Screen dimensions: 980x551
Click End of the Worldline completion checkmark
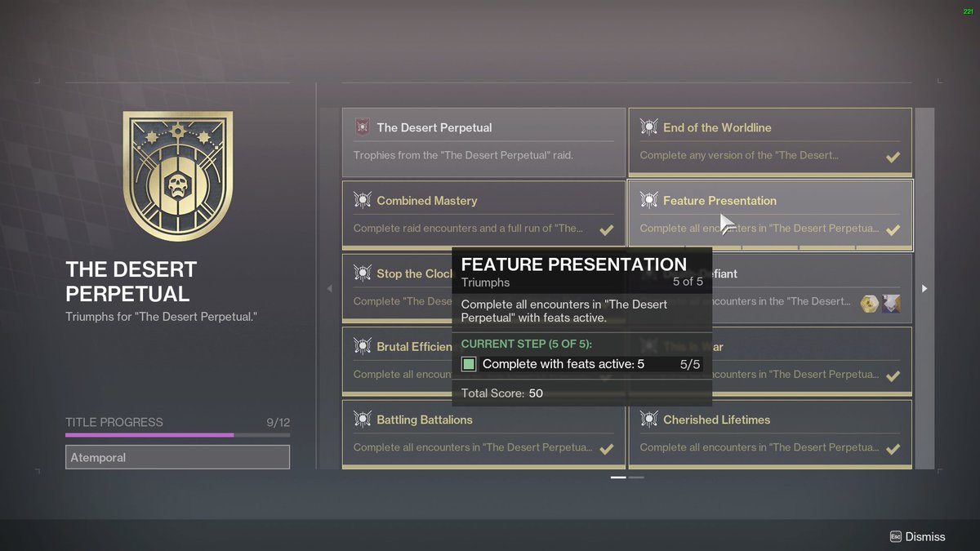click(893, 157)
